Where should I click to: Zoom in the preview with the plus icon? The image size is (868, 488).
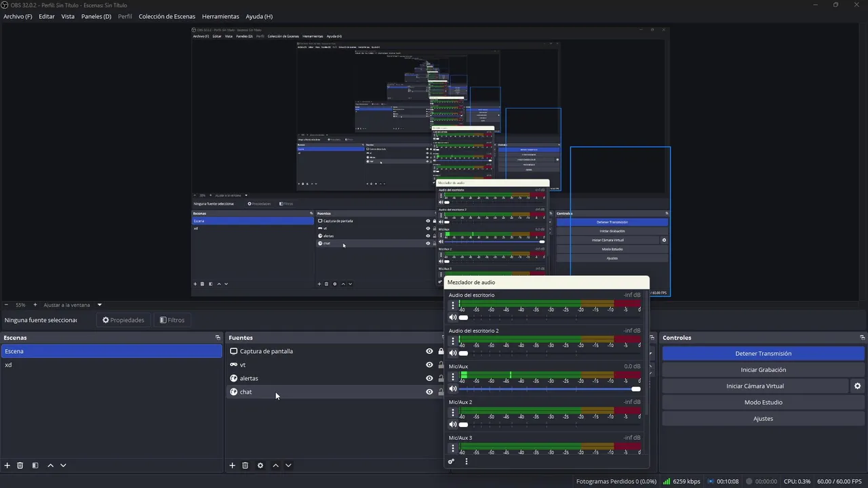35,305
